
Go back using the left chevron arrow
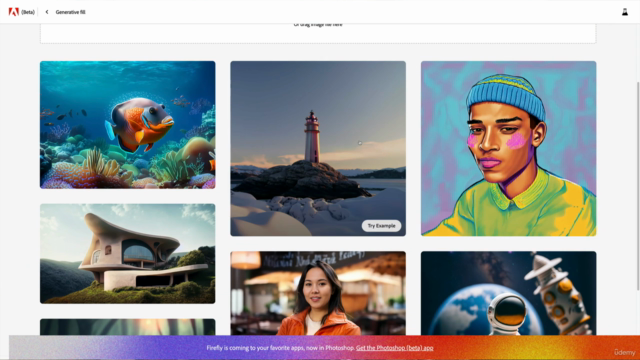coord(47,12)
